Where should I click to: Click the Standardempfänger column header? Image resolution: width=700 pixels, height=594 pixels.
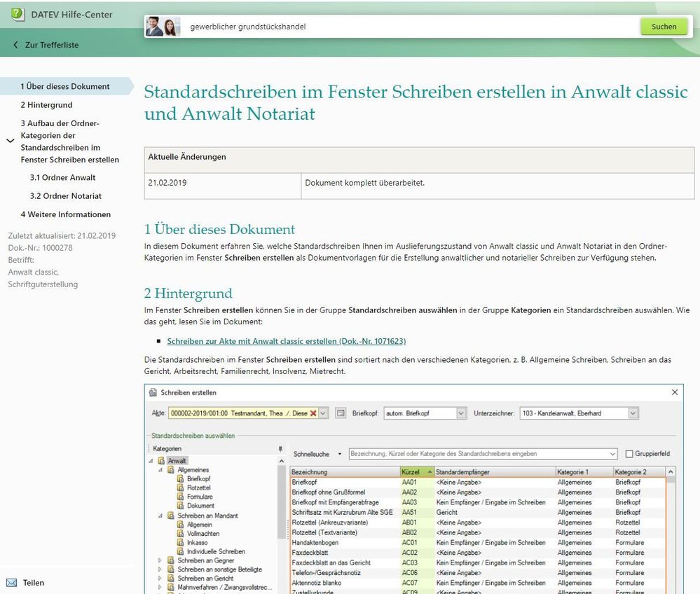tap(495, 471)
